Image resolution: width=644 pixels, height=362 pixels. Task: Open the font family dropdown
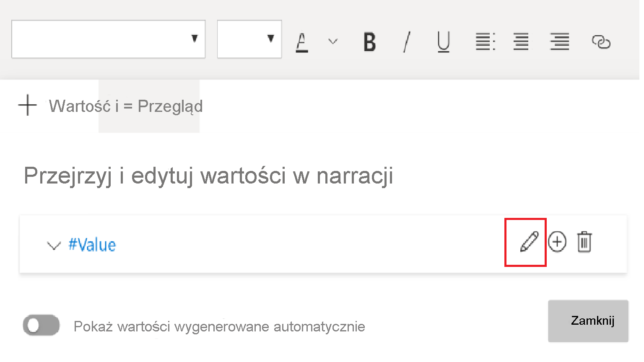[x=108, y=39]
